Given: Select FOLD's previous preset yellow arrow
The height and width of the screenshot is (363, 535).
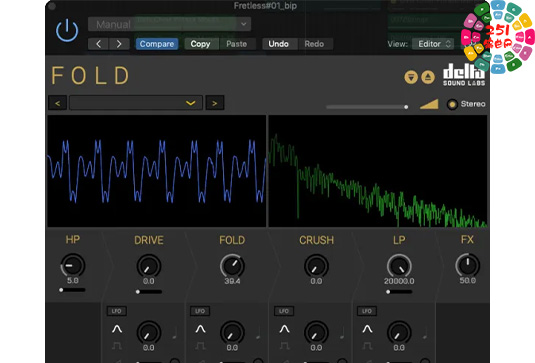Looking at the screenshot, I should tap(58, 103).
